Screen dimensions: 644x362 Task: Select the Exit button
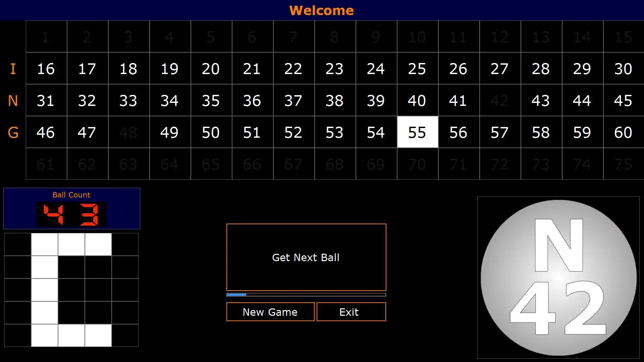click(x=349, y=312)
